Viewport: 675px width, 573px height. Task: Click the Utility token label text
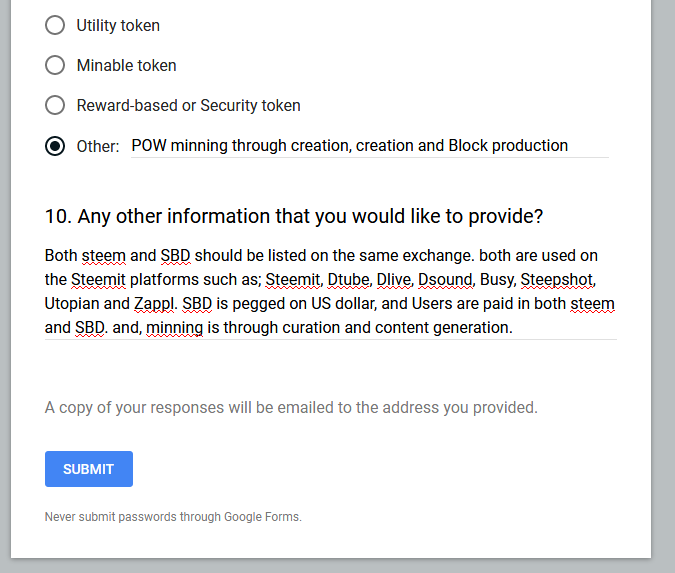[118, 25]
